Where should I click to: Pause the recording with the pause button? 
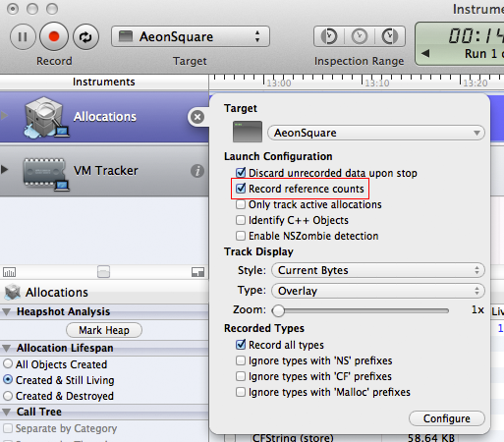point(23,36)
